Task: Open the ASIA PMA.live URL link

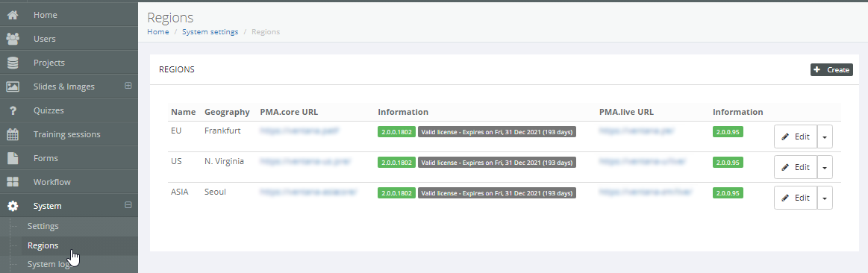Action: coord(646,192)
